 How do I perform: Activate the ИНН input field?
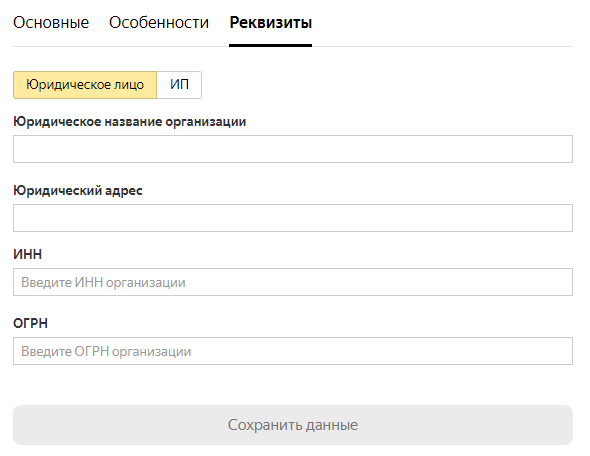293,282
